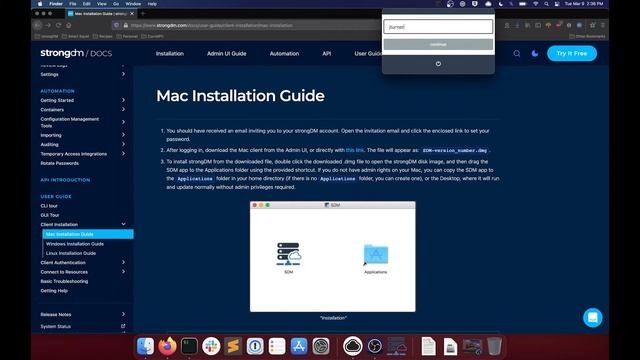Expand the Importing section chevron
The image size is (640, 360).
click(123, 135)
